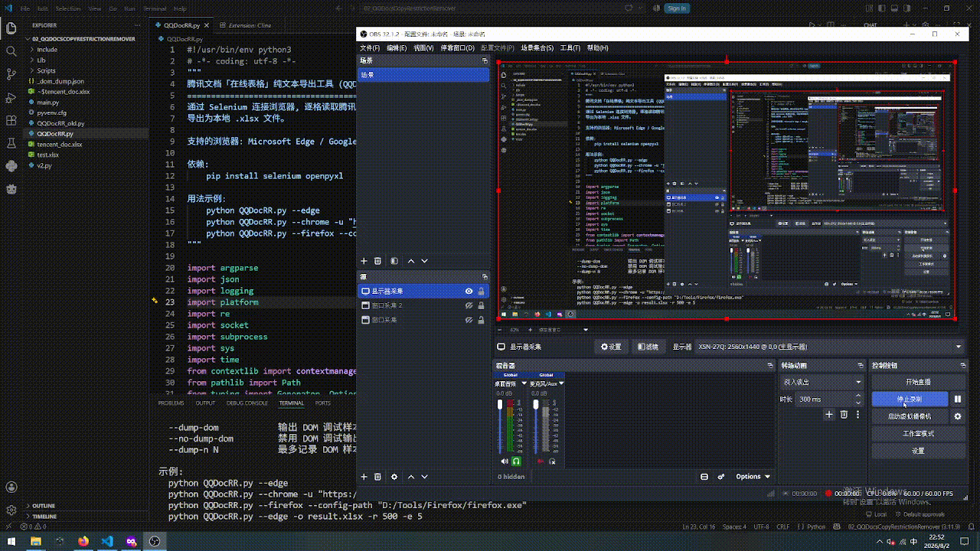This screenshot has width=980, height=551.
Task: Toggle the lock on the last 窗口采集 source
Action: 481,320
